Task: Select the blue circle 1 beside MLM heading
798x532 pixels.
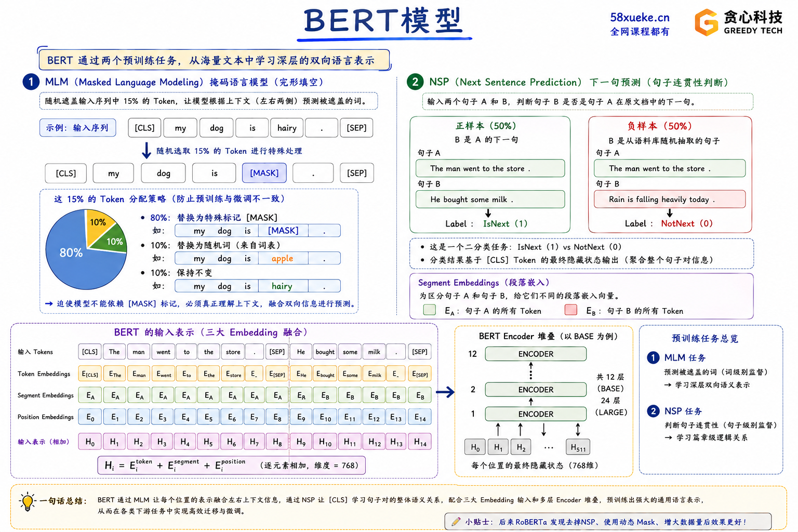Action: pyautogui.click(x=31, y=82)
